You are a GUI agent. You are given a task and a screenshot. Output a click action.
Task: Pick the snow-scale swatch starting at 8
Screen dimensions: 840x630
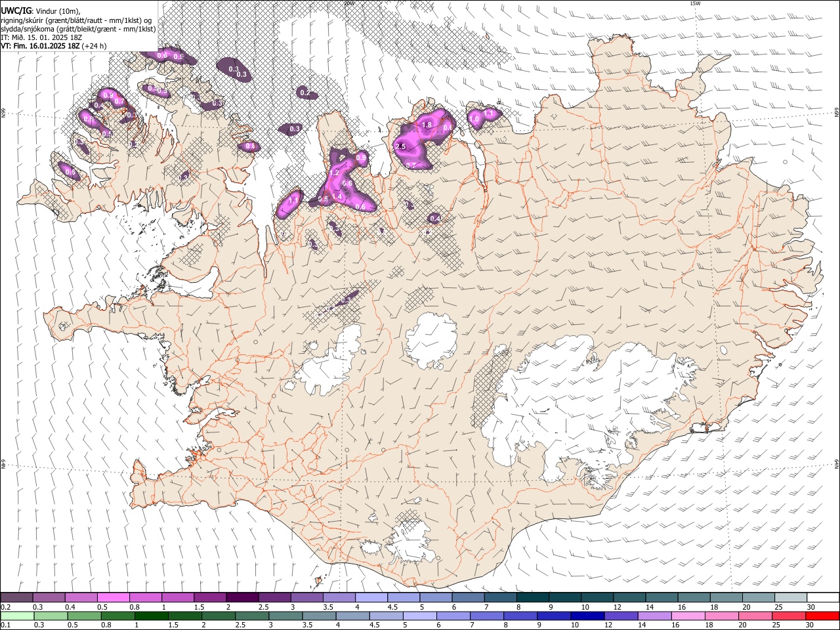point(533,597)
